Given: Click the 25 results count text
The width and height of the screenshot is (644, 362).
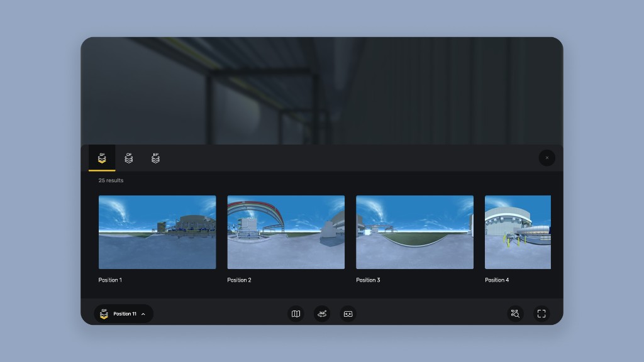Looking at the screenshot, I should (111, 180).
